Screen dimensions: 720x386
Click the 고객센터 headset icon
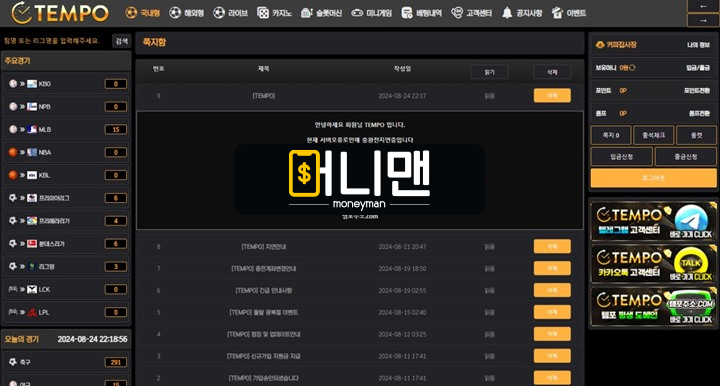[x=457, y=13]
